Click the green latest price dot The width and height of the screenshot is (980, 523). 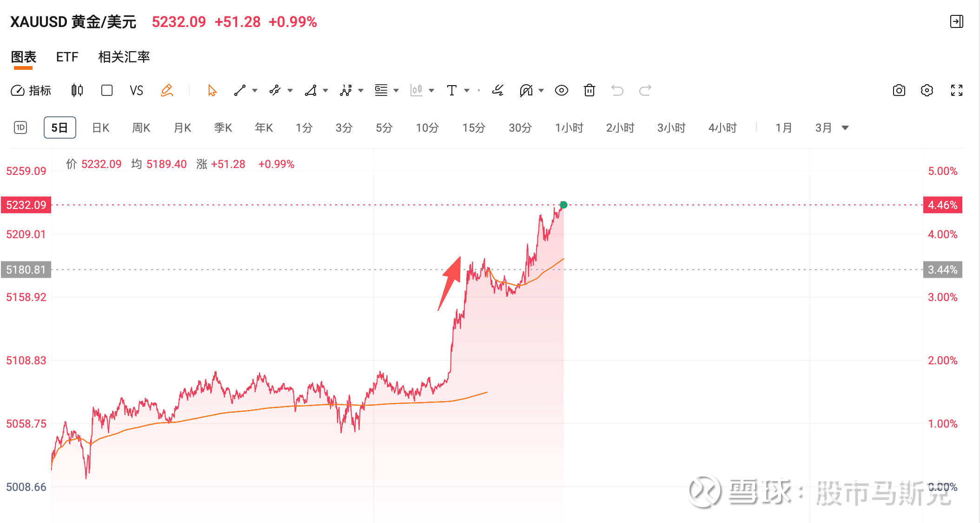point(563,205)
